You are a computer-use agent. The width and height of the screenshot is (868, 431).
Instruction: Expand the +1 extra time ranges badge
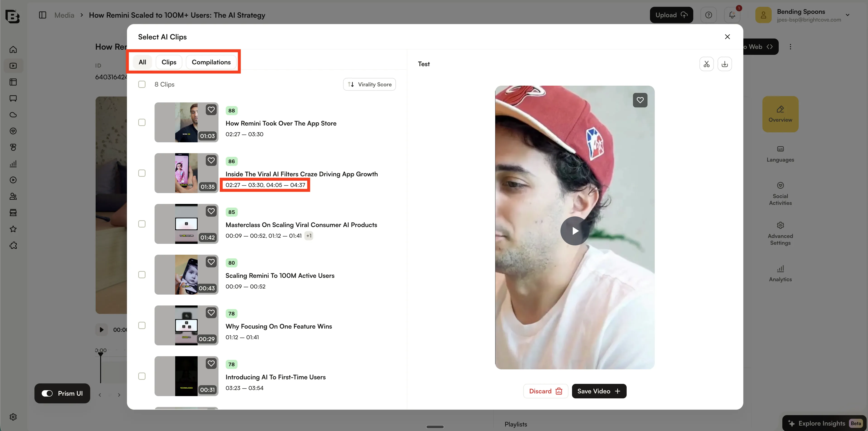[309, 235]
